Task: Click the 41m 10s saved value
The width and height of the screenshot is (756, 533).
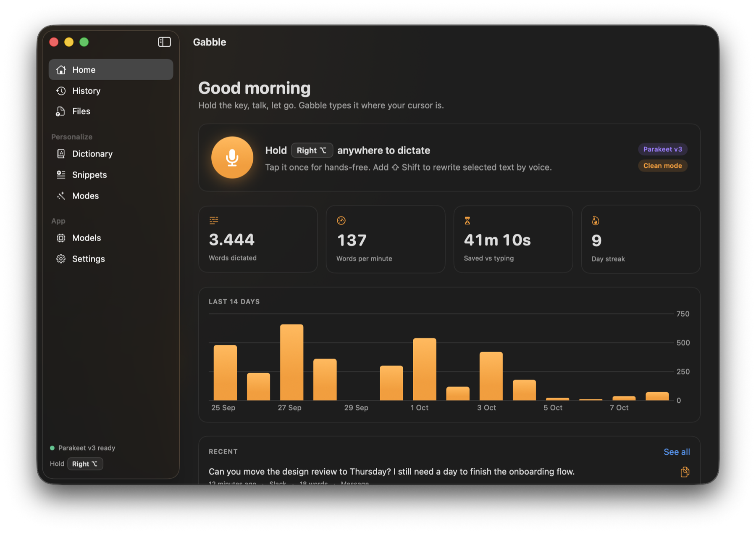Action: pos(497,240)
